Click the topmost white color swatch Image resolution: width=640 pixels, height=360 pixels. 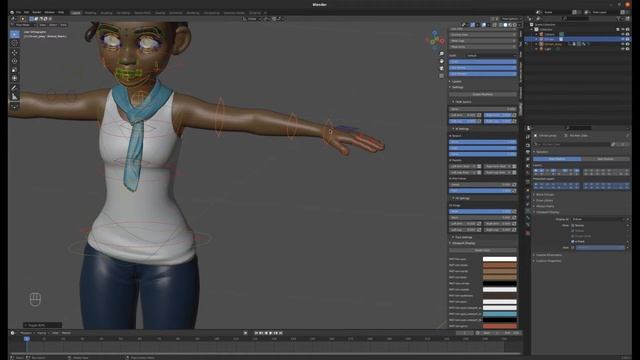[500, 259]
